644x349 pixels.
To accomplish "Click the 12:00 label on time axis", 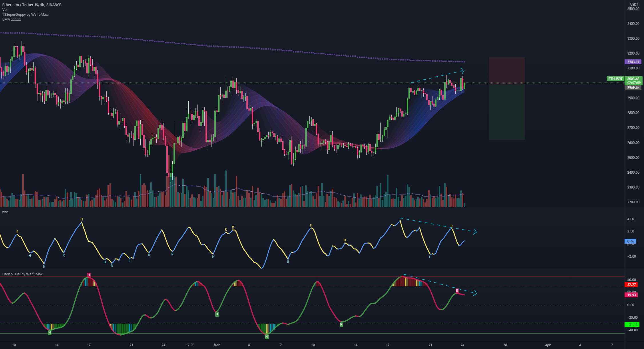I will [x=190, y=345].
